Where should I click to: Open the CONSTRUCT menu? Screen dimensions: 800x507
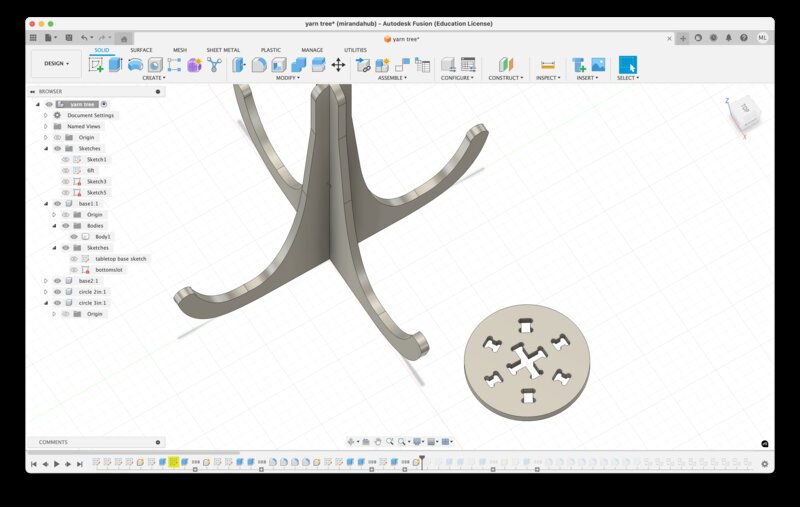point(505,77)
